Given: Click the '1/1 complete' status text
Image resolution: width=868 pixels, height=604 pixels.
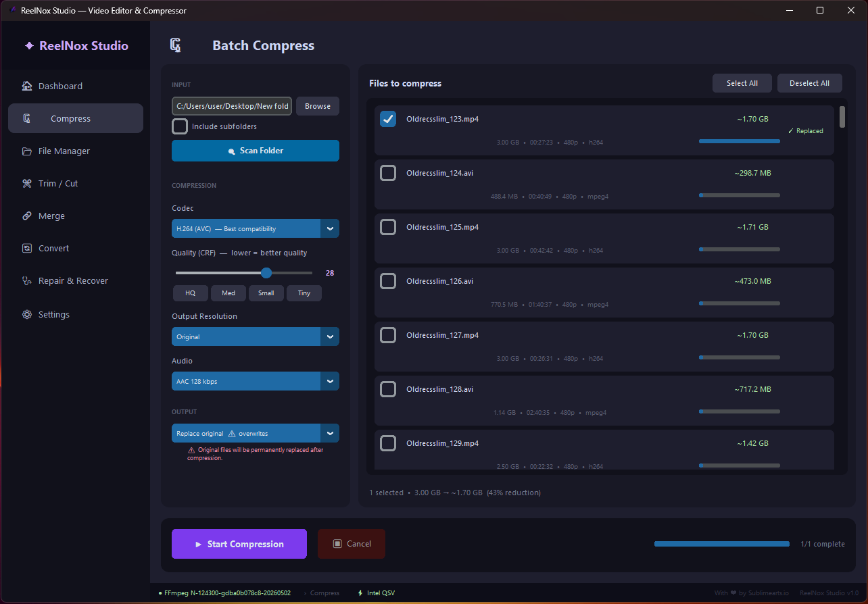Looking at the screenshot, I should (x=823, y=544).
